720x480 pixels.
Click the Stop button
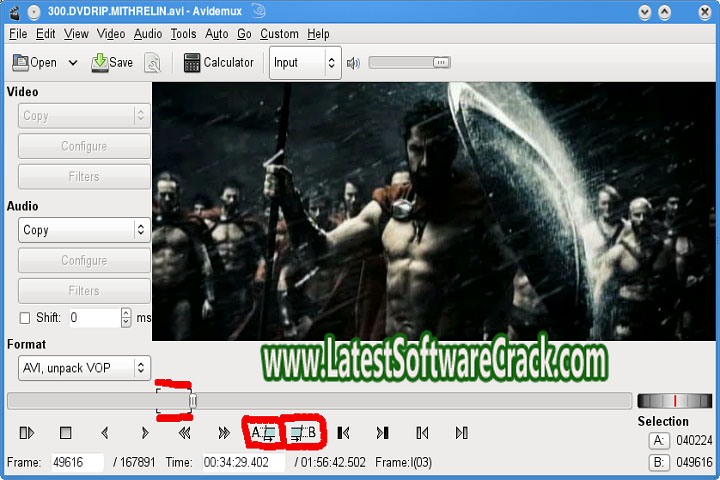point(65,433)
